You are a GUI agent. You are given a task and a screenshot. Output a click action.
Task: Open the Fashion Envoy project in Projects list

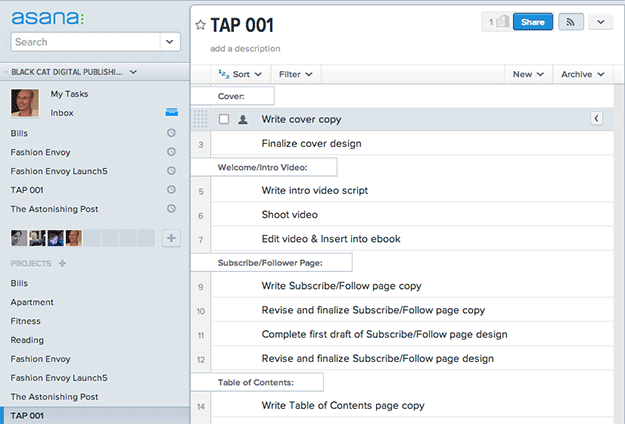[x=40, y=358]
